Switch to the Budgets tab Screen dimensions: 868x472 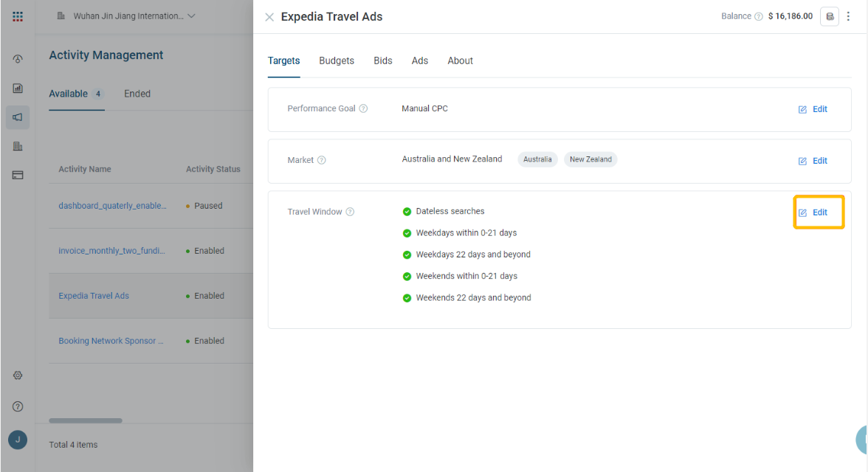[x=337, y=61]
